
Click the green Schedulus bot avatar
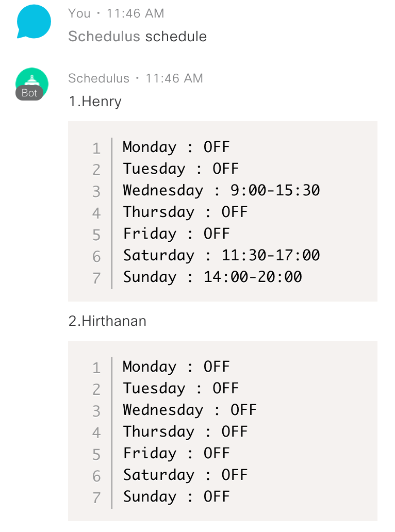point(32,82)
